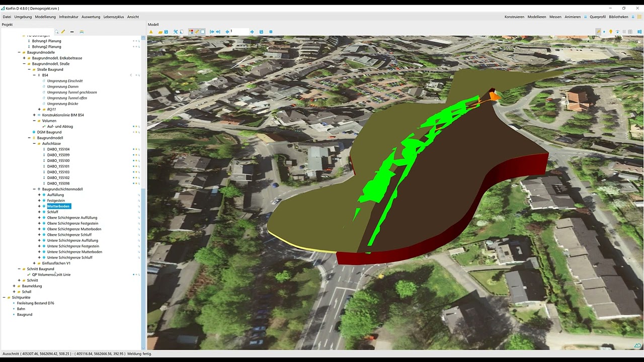Click the Animieren button

[573, 17]
